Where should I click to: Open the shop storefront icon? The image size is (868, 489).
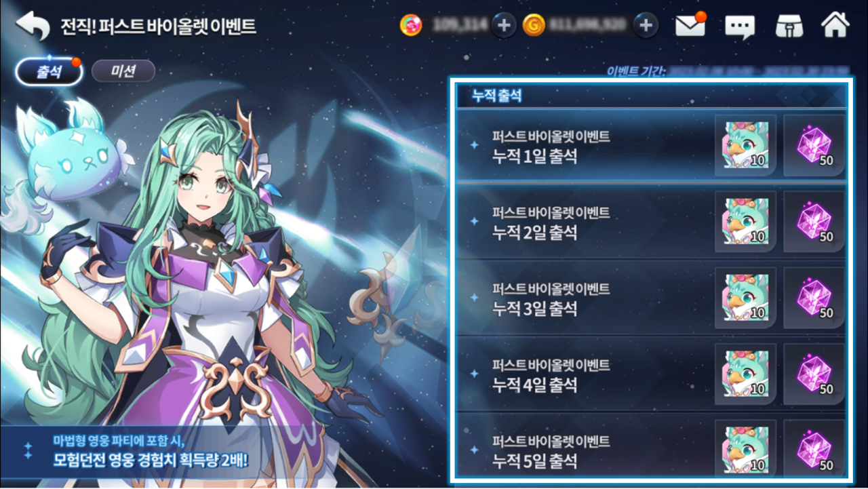point(789,26)
